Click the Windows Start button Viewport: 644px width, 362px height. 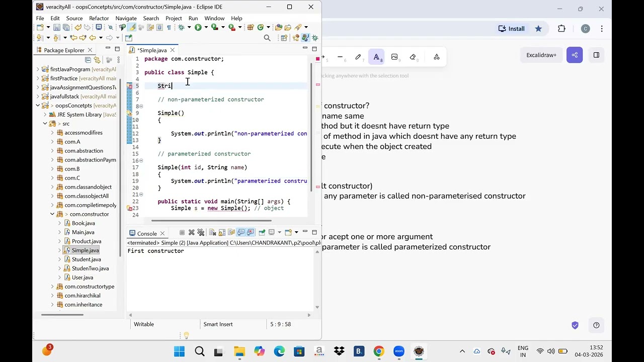point(179,351)
